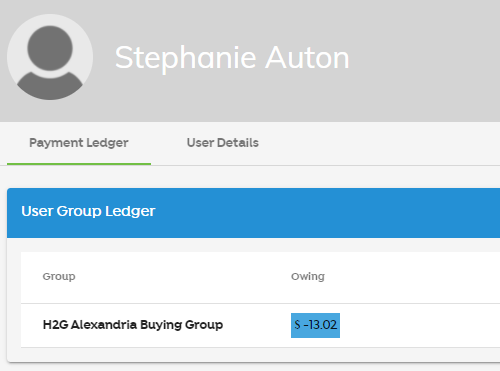500x371 pixels.
Task: Click the word Ledger in blue header
Action: [130, 211]
